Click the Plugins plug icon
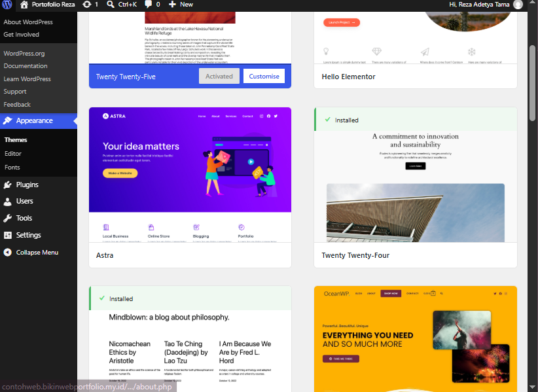 click(x=8, y=185)
